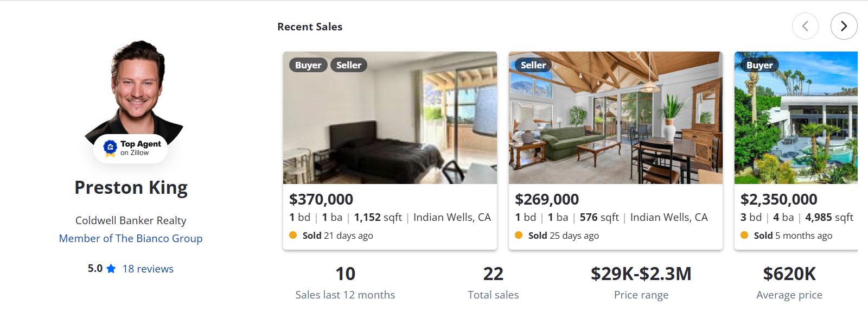
Task: Select the $370,000 price heading
Action: tap(321, 199)
